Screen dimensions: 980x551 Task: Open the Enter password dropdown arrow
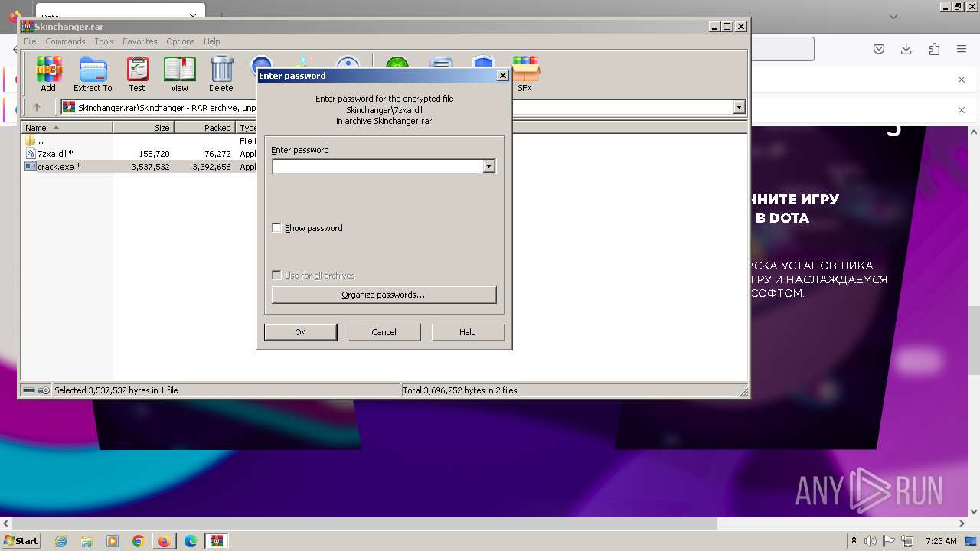tap(488, 166)
